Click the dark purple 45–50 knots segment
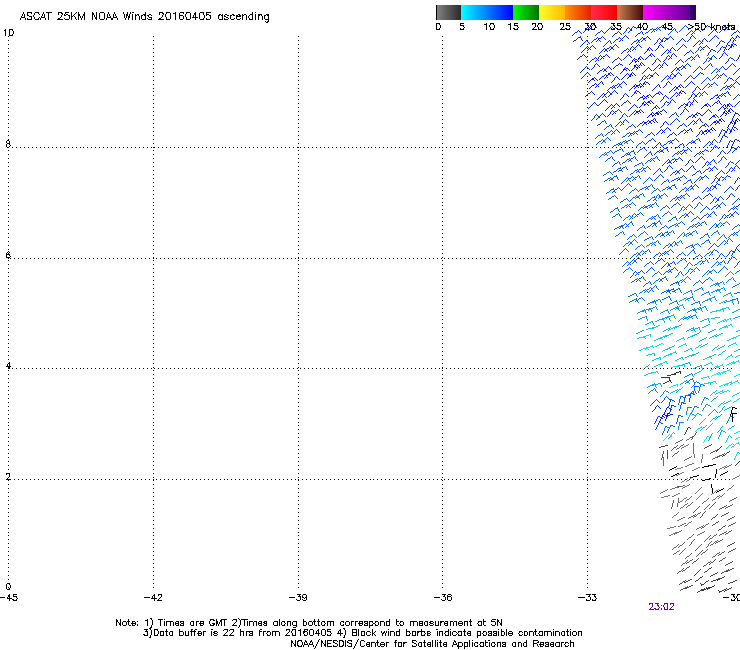This screenshot has height=650, width=740. tap(682, 12)
